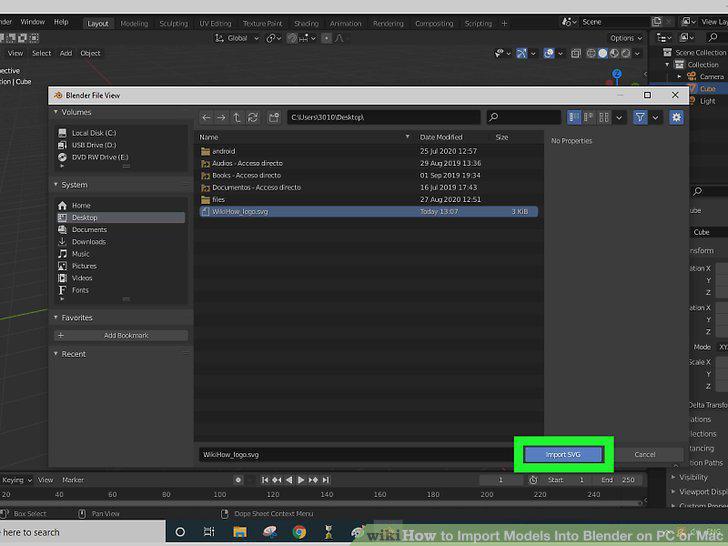Open display settings dropdown arrow
The width and height of the screenshot is (728, 546).
pyautogui.click(x=619, y=117)
